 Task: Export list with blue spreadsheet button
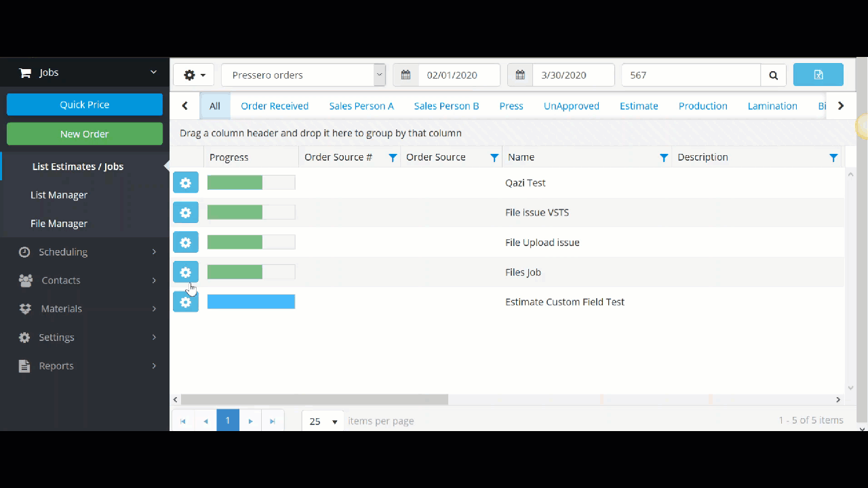click(x=818, y=75)
